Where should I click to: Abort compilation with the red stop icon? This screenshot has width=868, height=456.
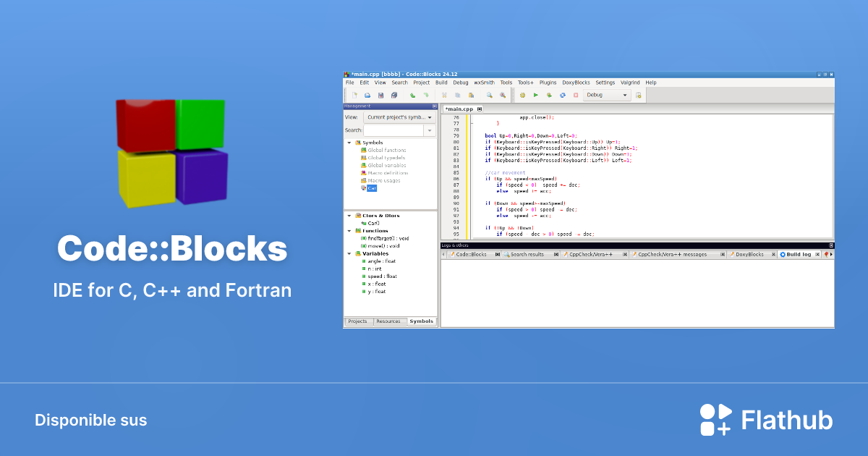(576, 94)
